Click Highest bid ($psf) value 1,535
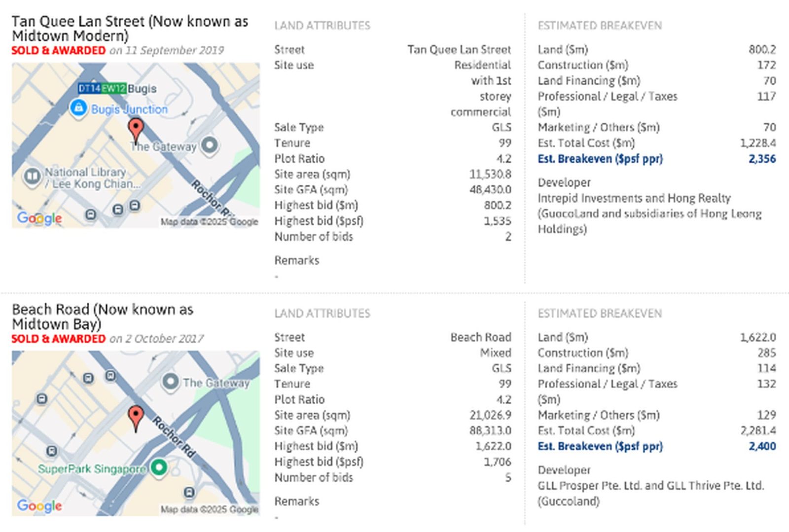This screenshot has height=532, width=789. 497,221
